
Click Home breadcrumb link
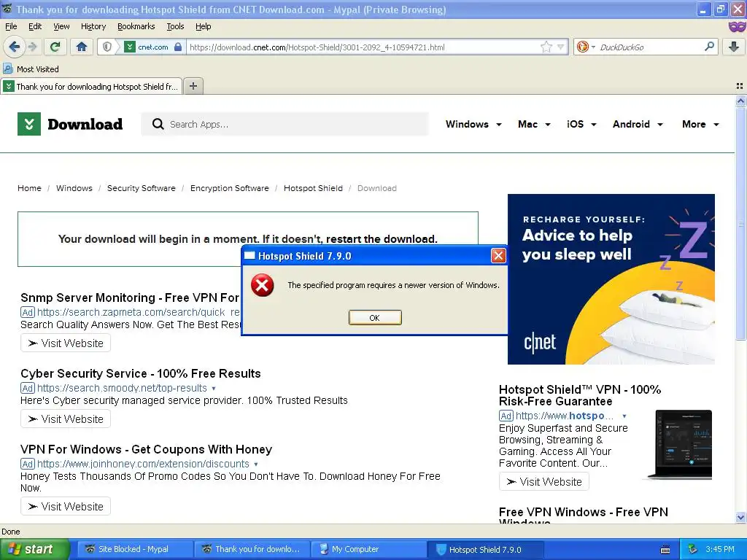(29, 188)
